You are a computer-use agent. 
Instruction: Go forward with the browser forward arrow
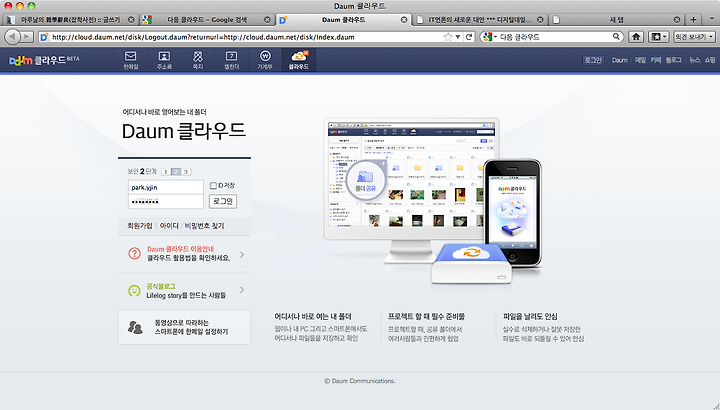(x=27, y=37)
